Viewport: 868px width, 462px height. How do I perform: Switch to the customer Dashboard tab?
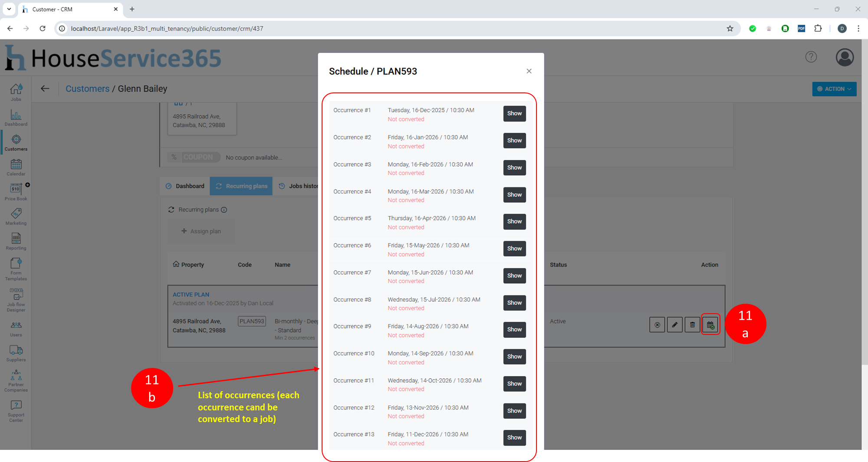coord(185,186)
